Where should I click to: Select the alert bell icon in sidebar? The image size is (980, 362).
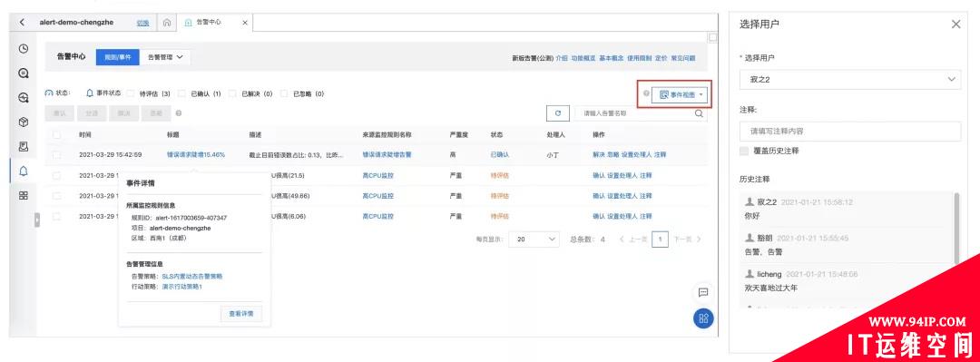(x=23, y=171)
